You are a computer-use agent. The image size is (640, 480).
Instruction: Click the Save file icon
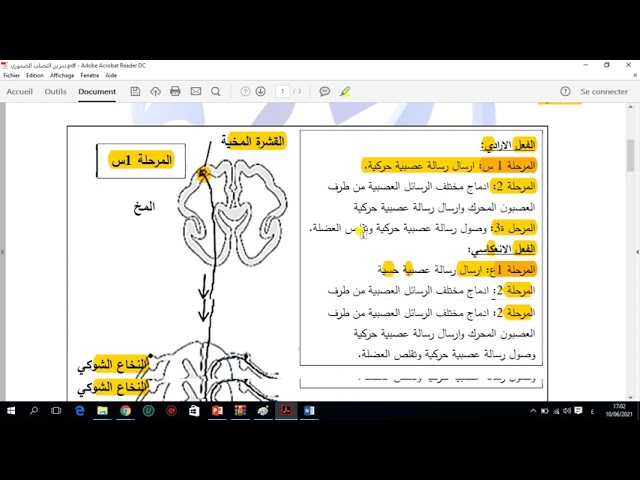pyautogui.click(x=135, y=91)
